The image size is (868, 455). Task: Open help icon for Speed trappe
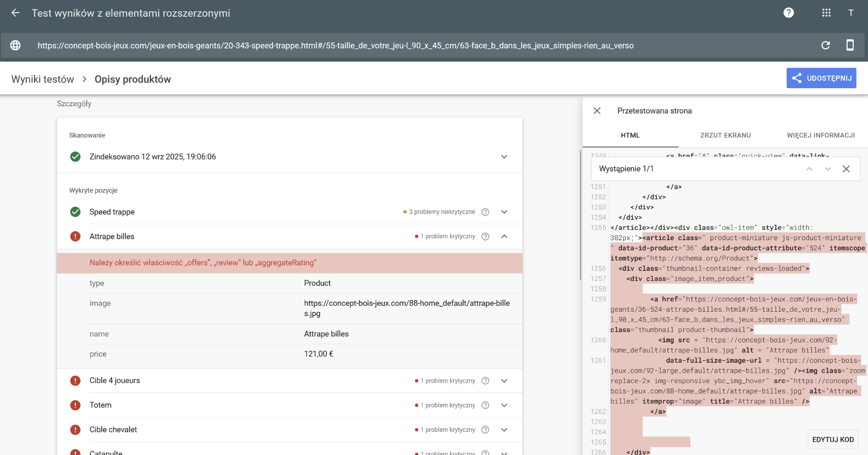[485, 212]
